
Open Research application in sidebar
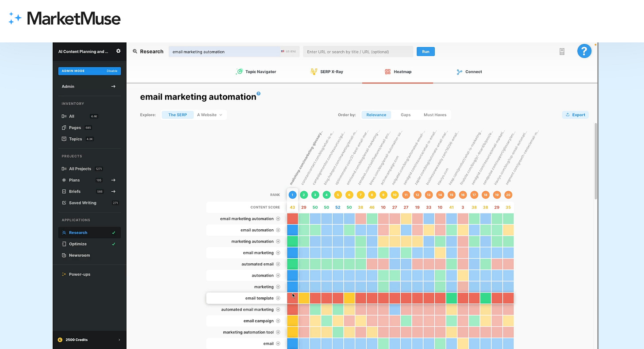(x=89, y=233)
